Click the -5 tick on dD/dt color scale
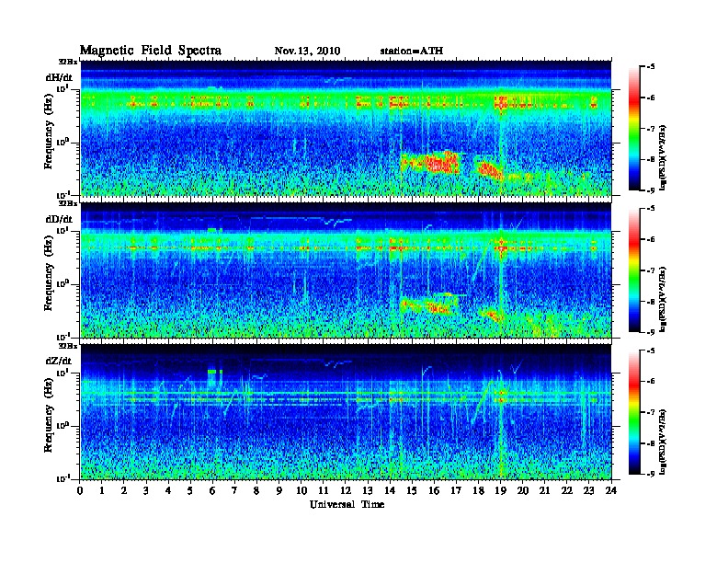The height and width of the screenshot is (563, 728). [x=651, y=209]
